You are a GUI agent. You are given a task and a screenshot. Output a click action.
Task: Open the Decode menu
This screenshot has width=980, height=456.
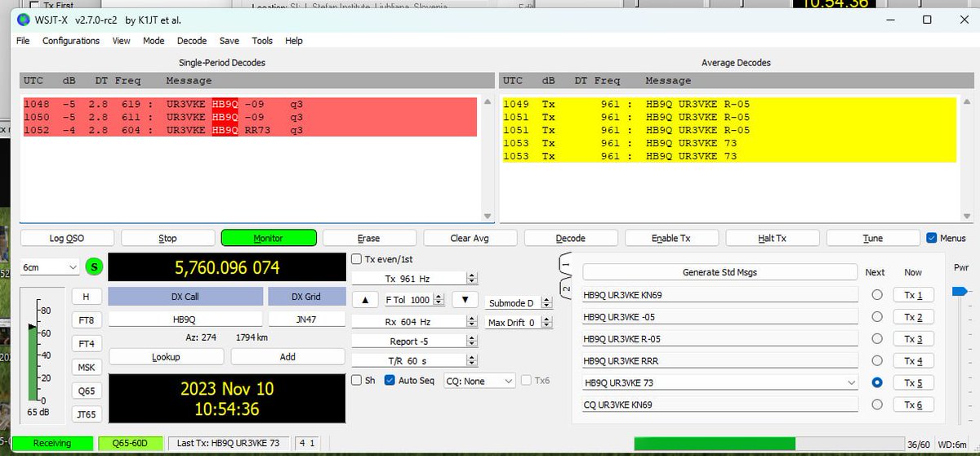point(192,41)
